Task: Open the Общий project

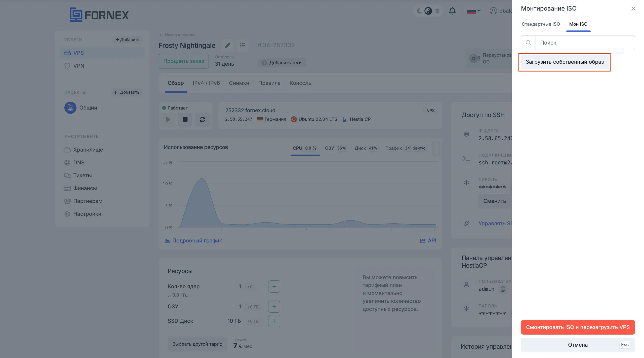Action: [x=81, y=108]
